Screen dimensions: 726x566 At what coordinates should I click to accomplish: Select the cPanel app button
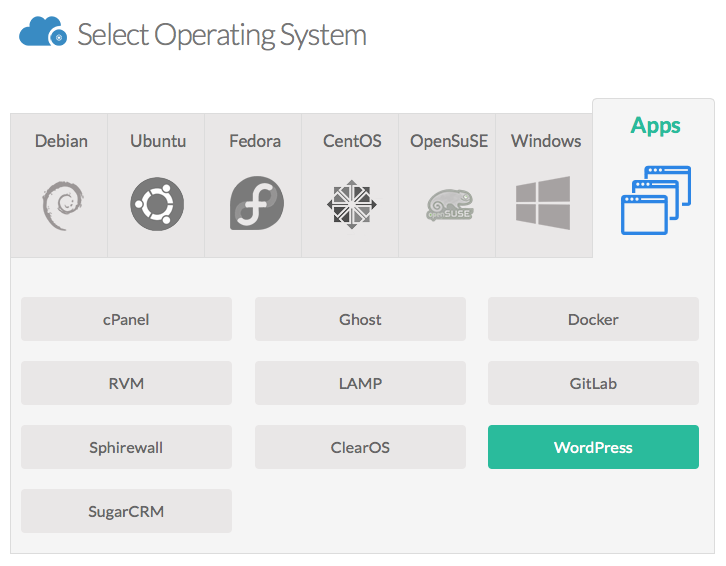click(126, 319)
